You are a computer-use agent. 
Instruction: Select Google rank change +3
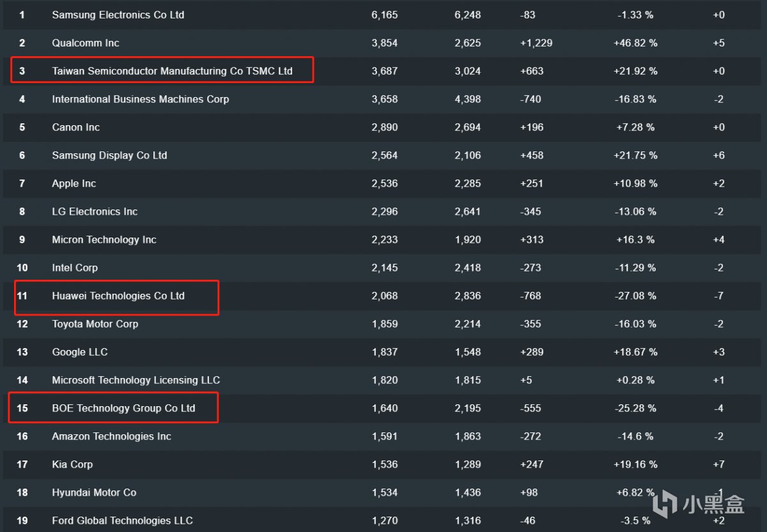point(719,352)
